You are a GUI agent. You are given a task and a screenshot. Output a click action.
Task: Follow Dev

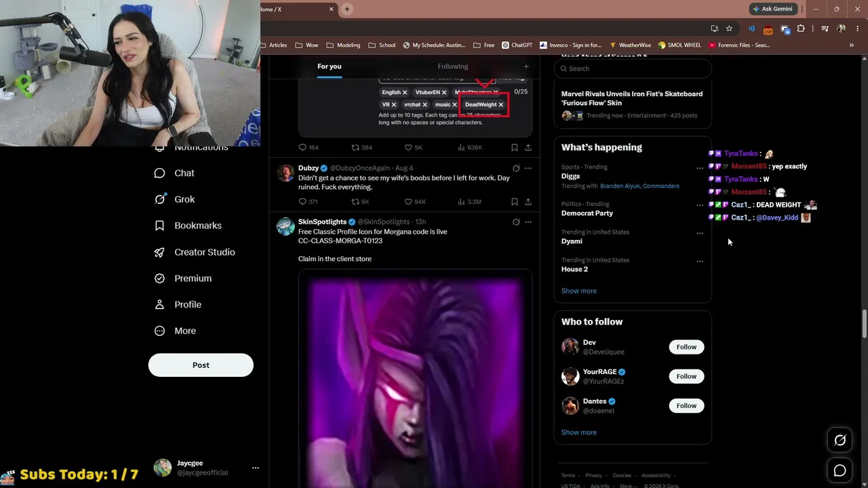pos(686,347)
